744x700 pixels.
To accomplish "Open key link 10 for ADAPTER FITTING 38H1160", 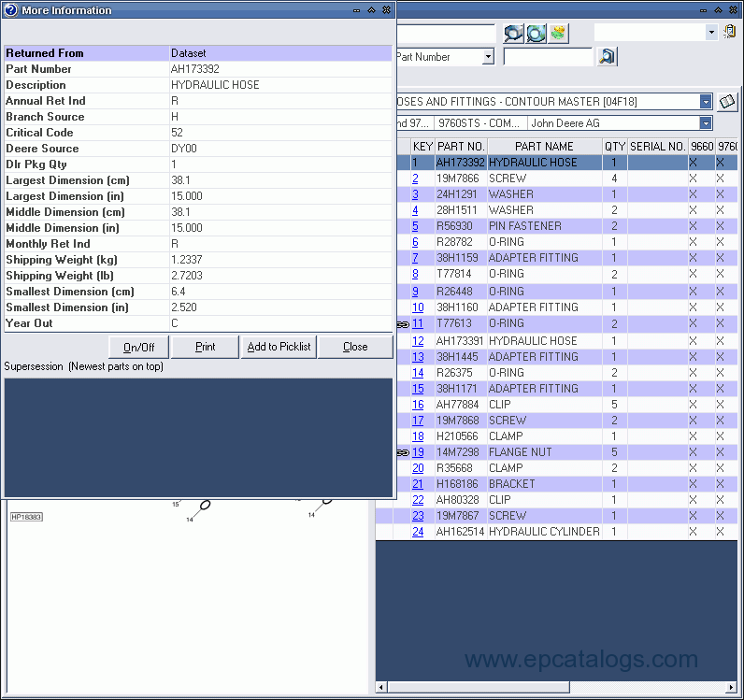I will 418,307.
